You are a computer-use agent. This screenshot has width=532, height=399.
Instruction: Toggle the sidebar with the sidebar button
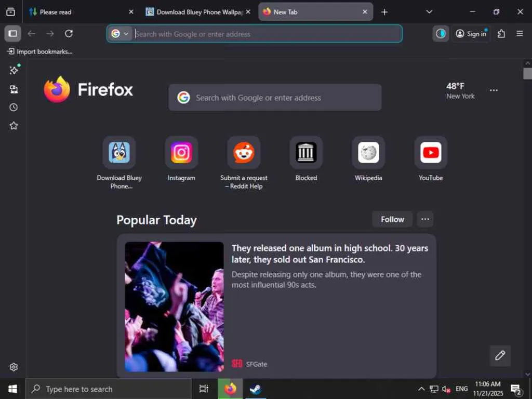[13, 34]
